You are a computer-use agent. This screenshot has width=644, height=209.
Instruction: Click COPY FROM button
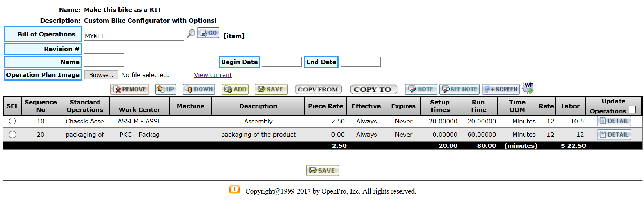pos(318,89)
